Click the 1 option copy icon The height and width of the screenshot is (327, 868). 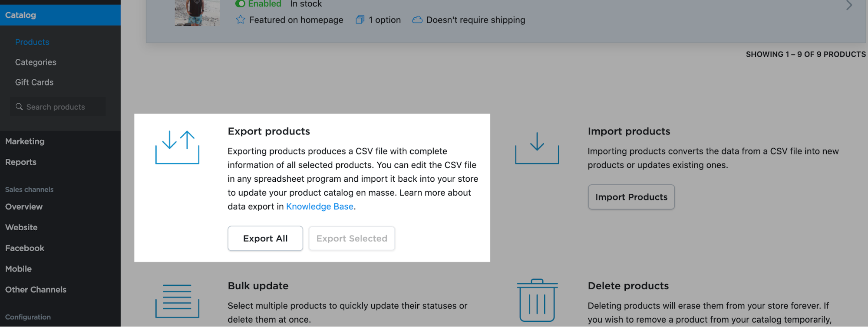tap(360, 20)
